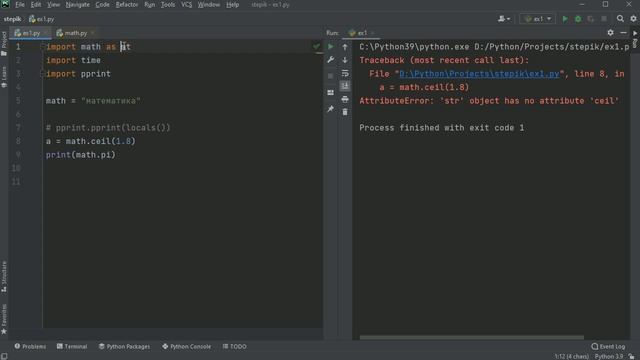Viewport: 640px width, 360px height.
Task: Clear all console output with trash icon
Action: pos(345,112)
